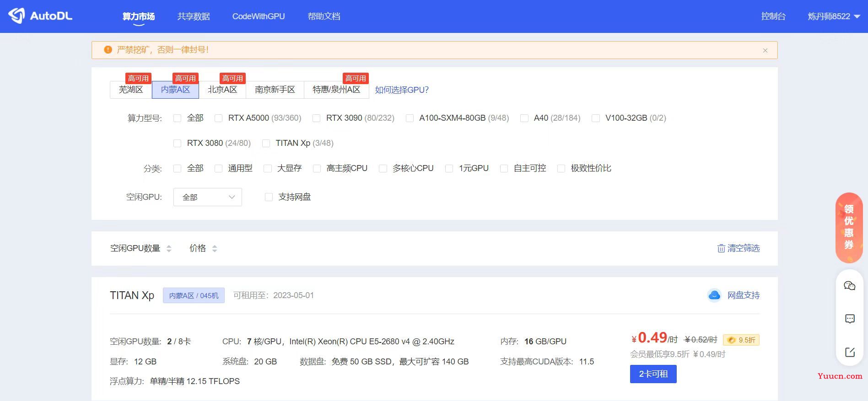The width and height of the screenshot is (868, 401).
Task: Open the 空闲GPU 全部 dropdown
Action: click(x=208, y=197)
